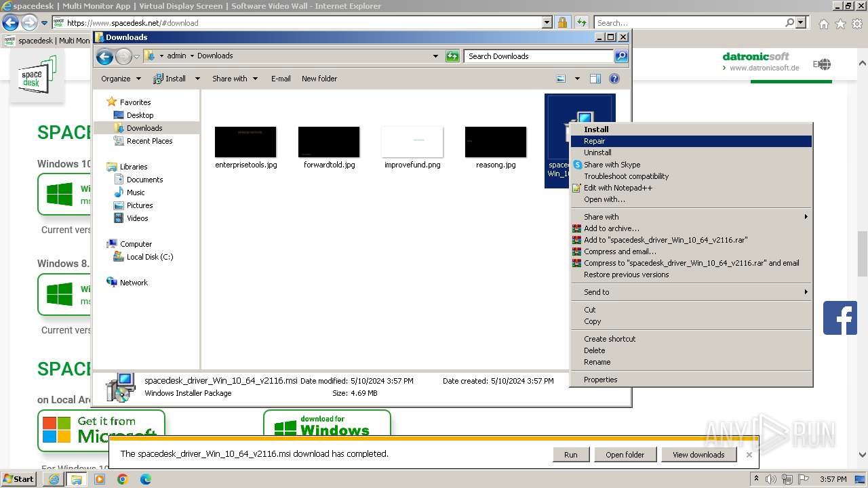Click the View downloads button
Image resolution: width=868 pixels, height=488 pixels.
[698, 455]
